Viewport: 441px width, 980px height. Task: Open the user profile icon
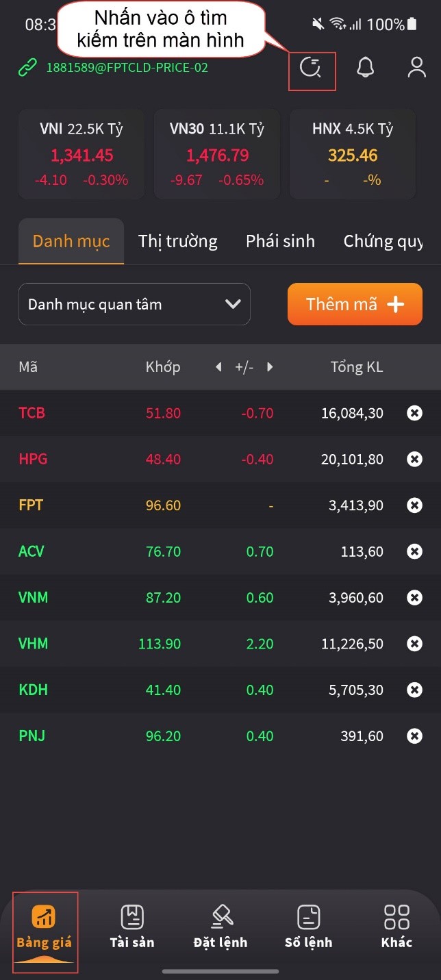pos(416,67)
